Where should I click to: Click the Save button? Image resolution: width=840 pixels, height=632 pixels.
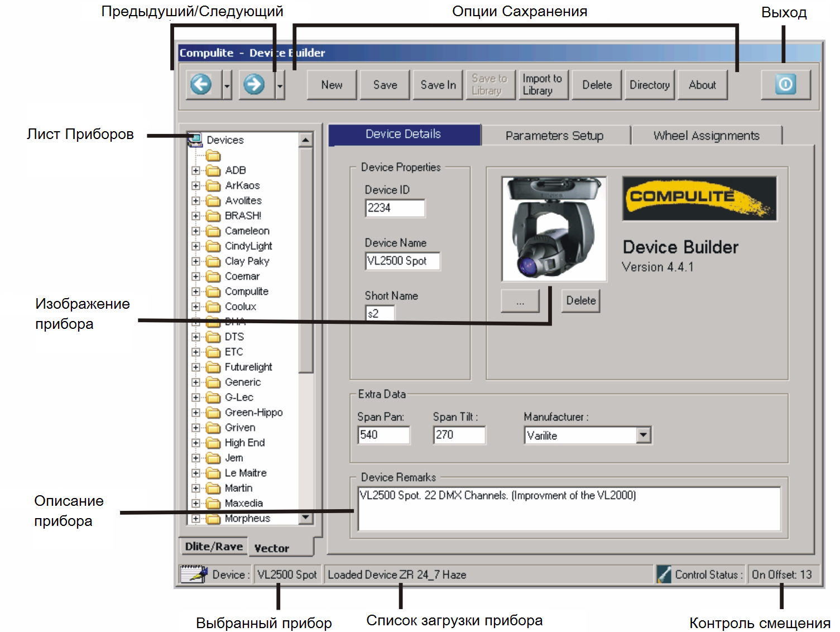385,85
